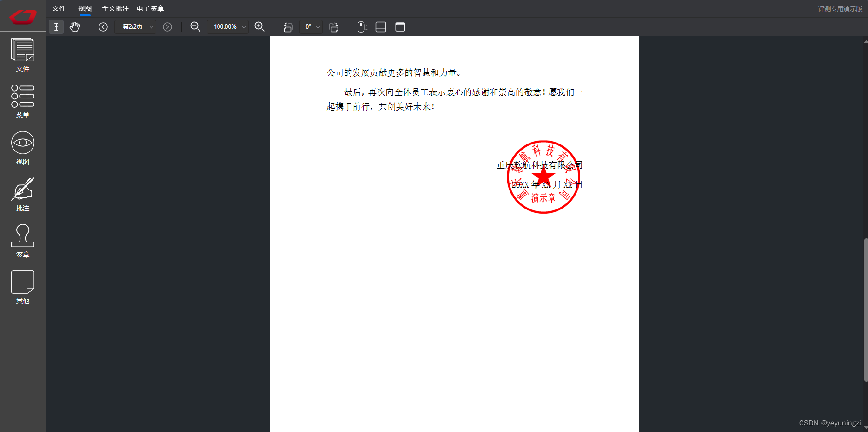Rotate the page clockwise

[334, 27]
